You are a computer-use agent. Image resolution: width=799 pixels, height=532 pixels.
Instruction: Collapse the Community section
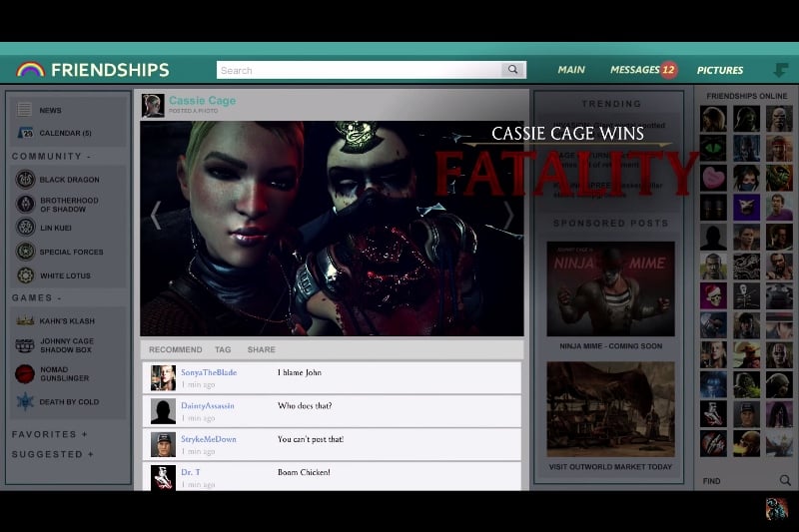(51, 157)
